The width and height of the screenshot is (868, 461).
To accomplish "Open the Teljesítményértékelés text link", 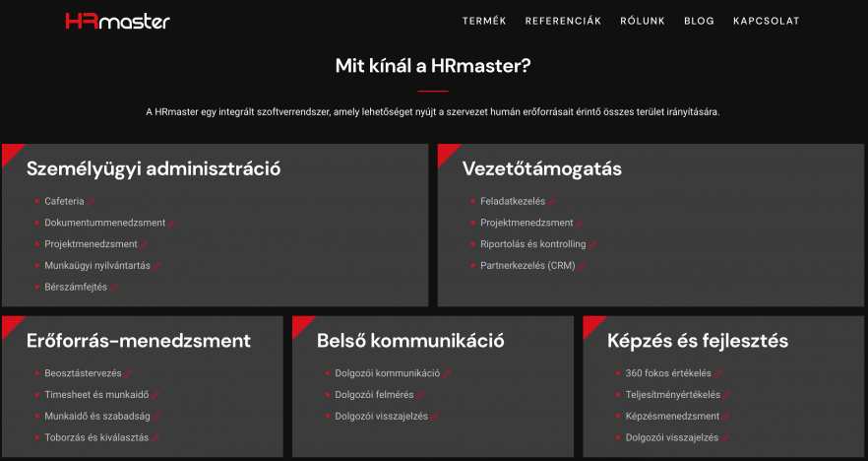I will pyautogui.click(x=672, y=394).
